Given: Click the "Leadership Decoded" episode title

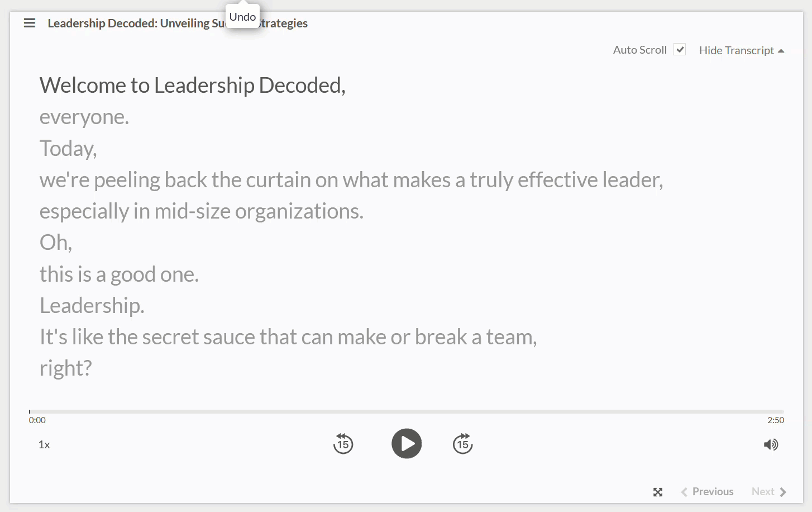Looking at the screenshot, I should pyautogui.click(x=134, y=23).
